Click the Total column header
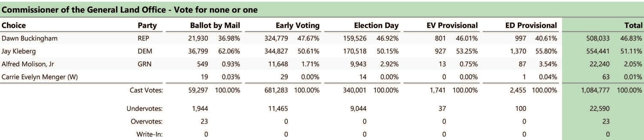644x140 pixels. 633,26
